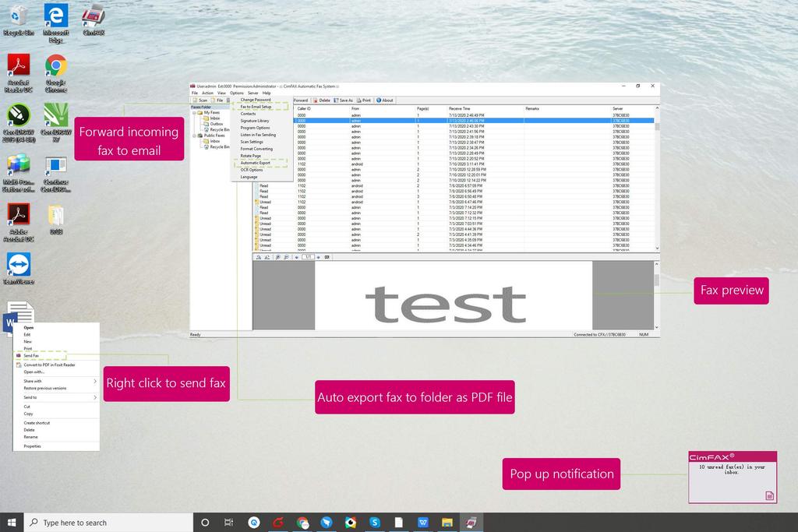
Task: Click the Windows search box
Action: (109, 523)
